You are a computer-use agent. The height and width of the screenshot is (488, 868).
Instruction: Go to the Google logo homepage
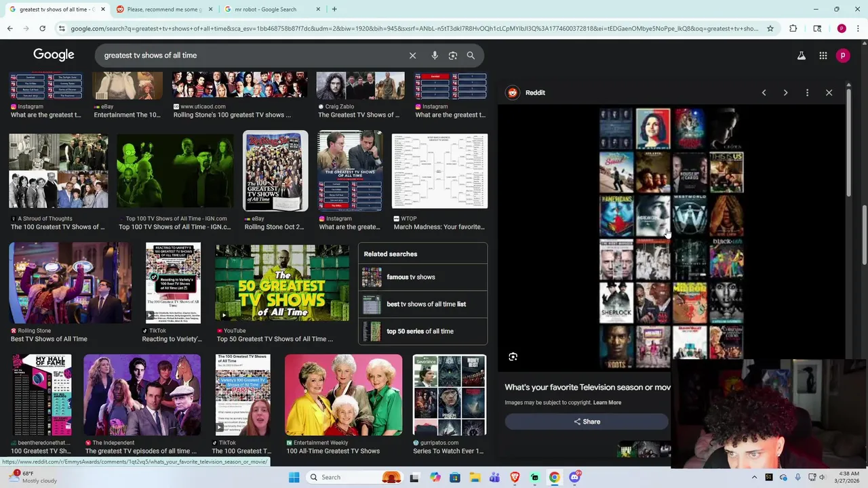tap(54, 55)
